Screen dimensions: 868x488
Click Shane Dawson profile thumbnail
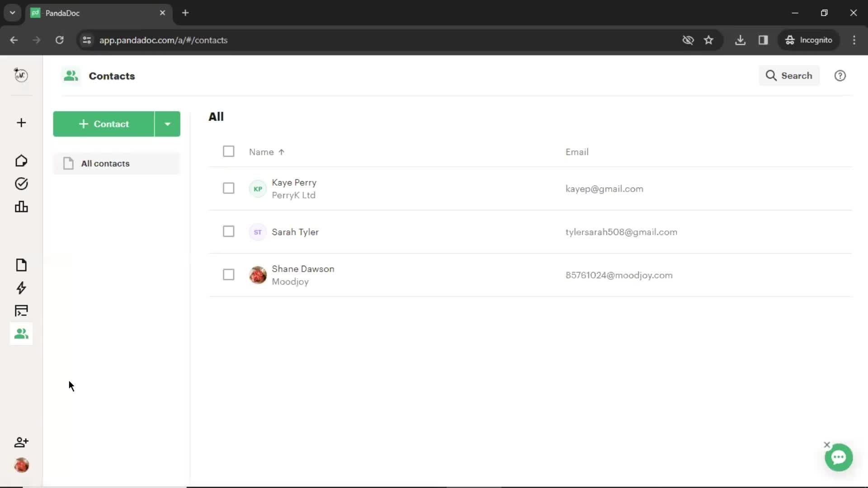click(258, 275)
